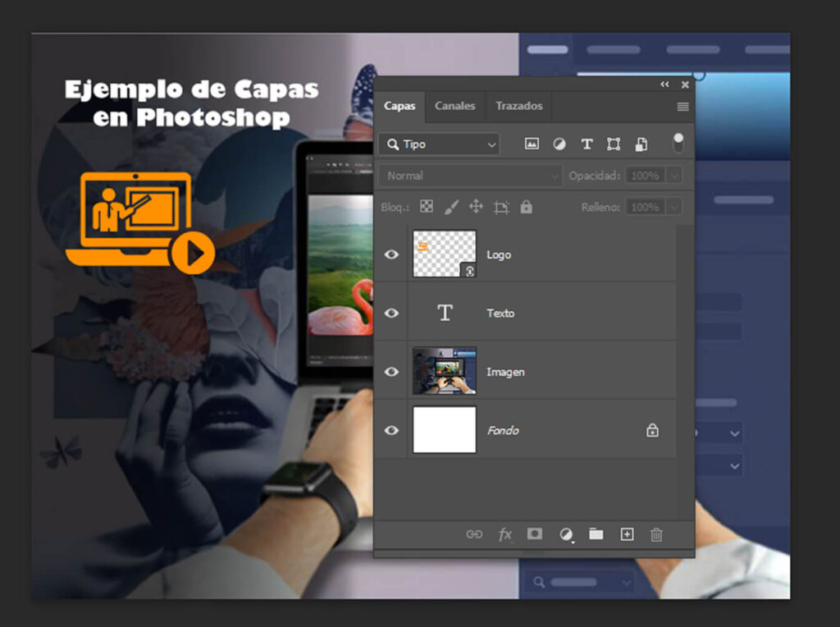Open the Trazados tab
Viewport: 840px width, 627px height.
[x=518, y=106]
